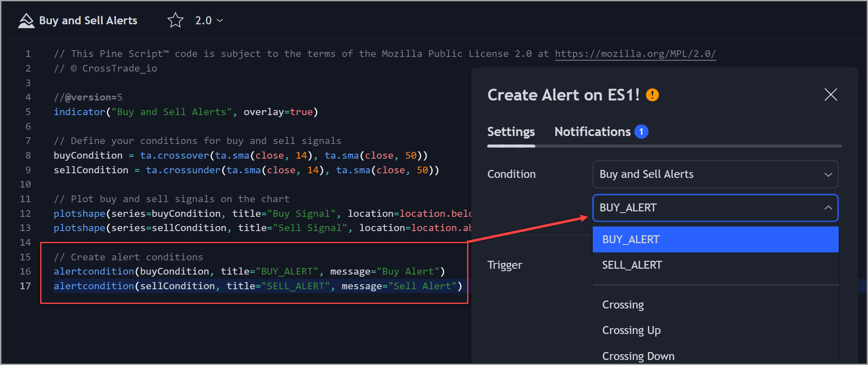Click the "Sell Signal" title string on line 13
The image size is (868, 365).
tap(310, 228)
